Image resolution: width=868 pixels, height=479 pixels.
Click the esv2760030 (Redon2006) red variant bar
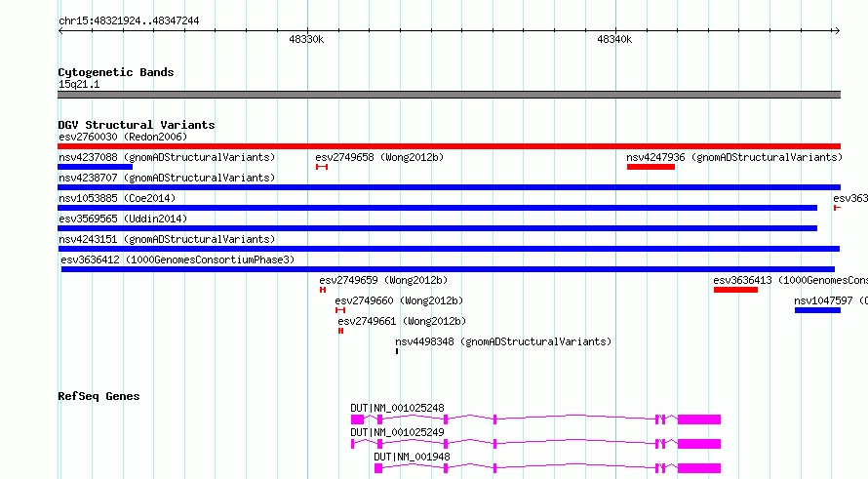(x=449, y=146)
